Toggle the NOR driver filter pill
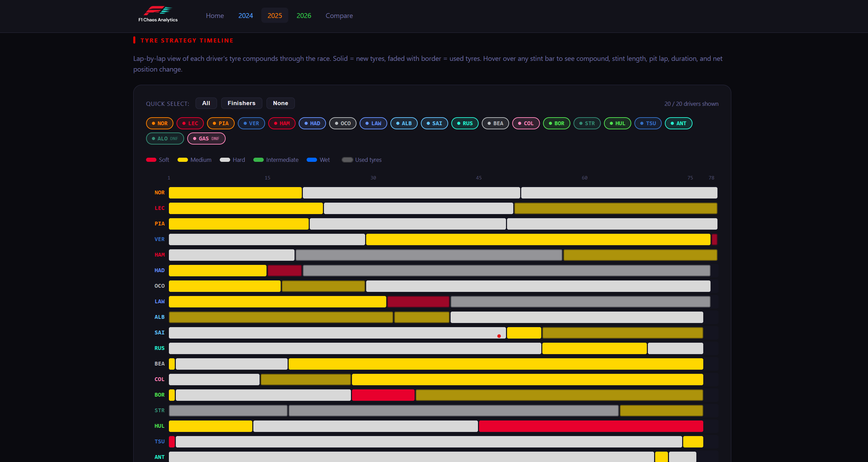Viewport: 868px width, 462px height. [x=160, y=123]
